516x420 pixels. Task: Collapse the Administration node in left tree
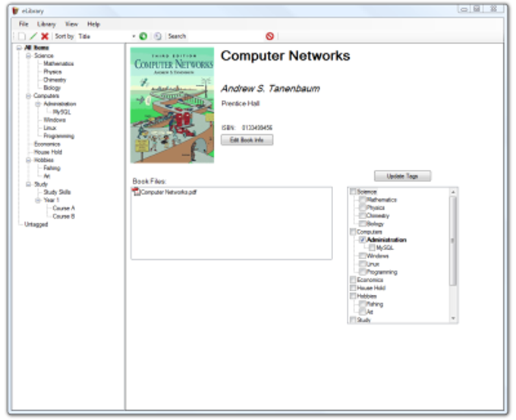tap(38, 104)
